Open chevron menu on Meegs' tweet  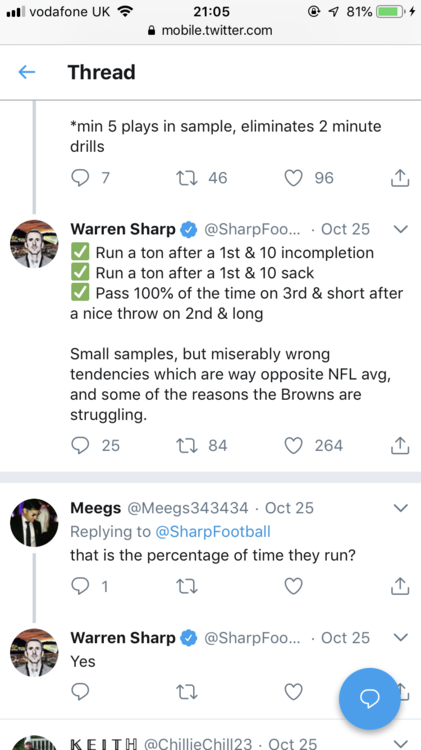[400, 507]
